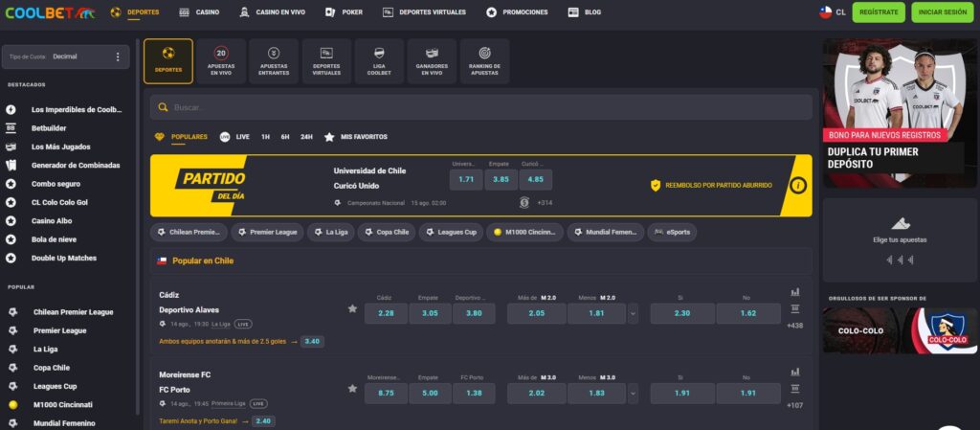Expand goal line dropdown for Cádiz match
Image resolution: width=980 pixels, height=430 pixels.
point(634,314)
